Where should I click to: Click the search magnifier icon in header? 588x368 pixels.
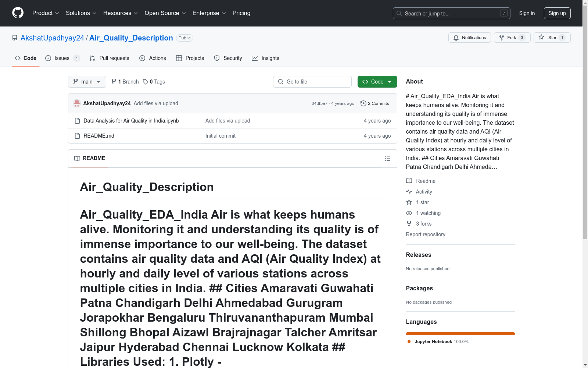pyautogui.click(x=399, y=13)
